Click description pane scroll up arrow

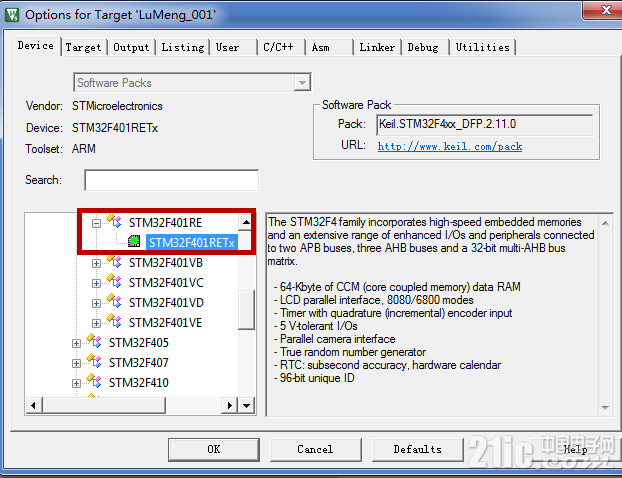point(605,223)
